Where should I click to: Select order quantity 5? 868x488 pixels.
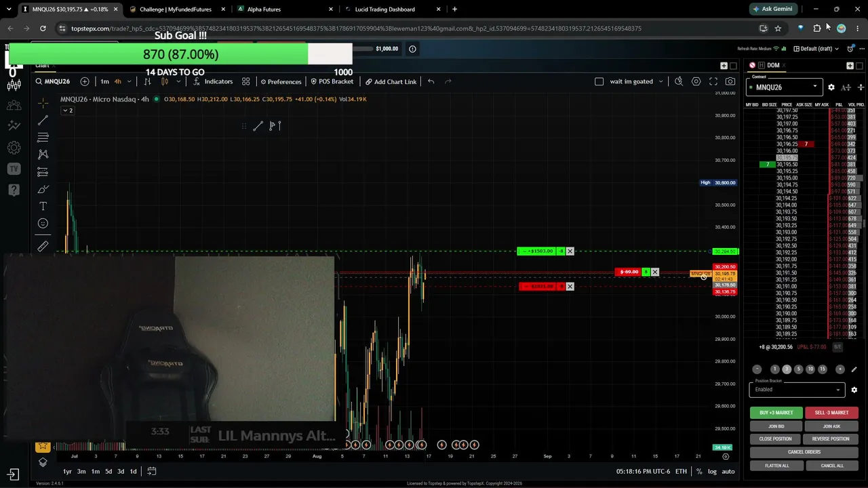click(798, 369)
